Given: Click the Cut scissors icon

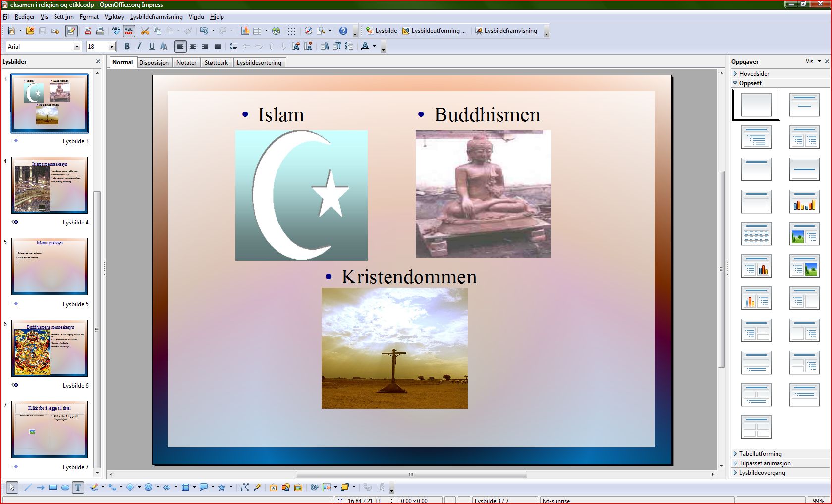Looking at the screenshot, I should tap(145, 31).
